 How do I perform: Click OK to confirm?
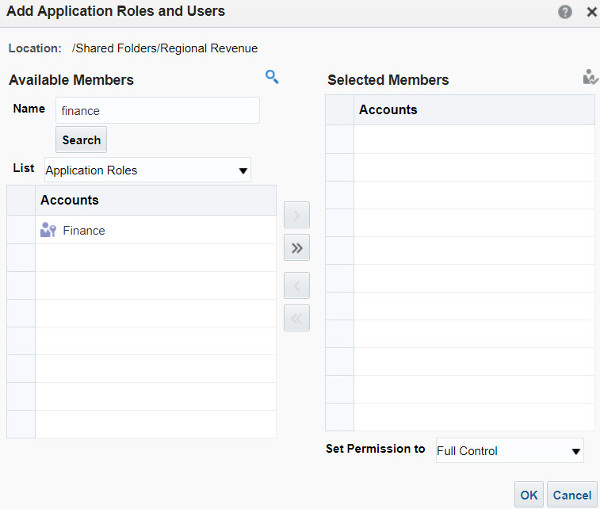(529, 495)
